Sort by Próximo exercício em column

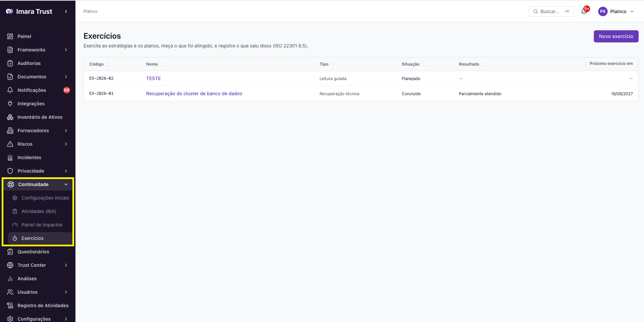(x=608, y=64)
